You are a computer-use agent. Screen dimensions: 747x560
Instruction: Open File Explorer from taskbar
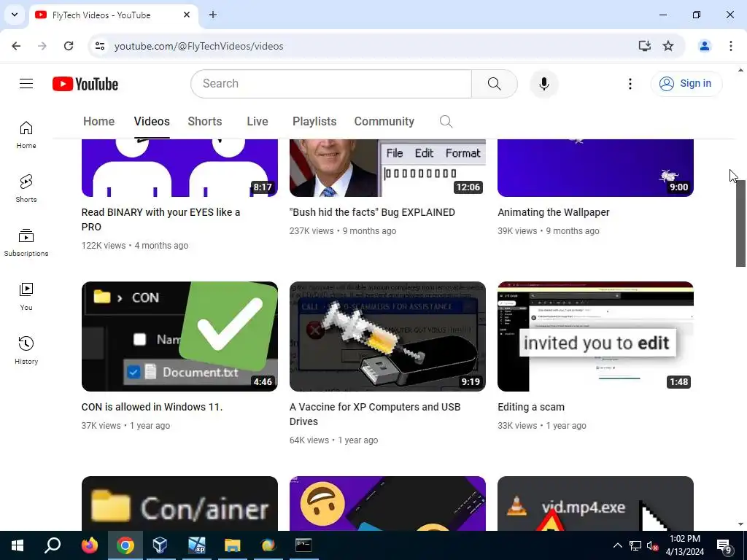(x=233, y=545)
